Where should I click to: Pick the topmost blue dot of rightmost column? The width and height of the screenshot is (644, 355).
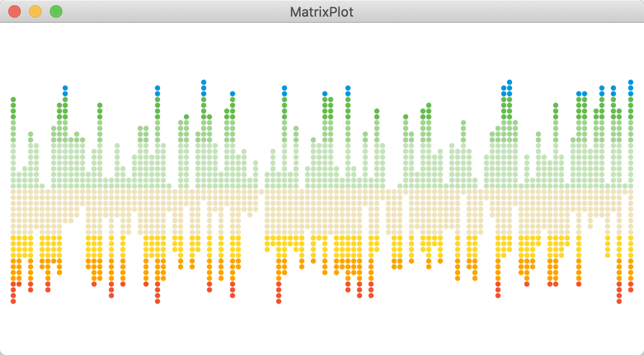coord(630,82)
